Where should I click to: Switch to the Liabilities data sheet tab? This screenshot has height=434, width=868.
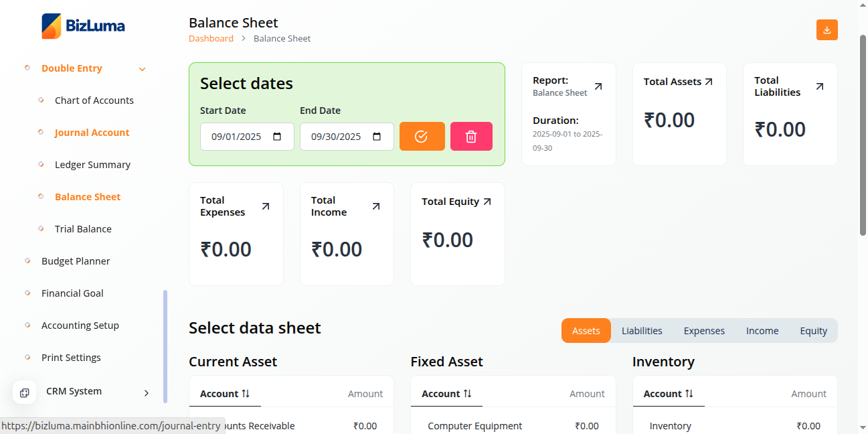click(x=642, y=331)
